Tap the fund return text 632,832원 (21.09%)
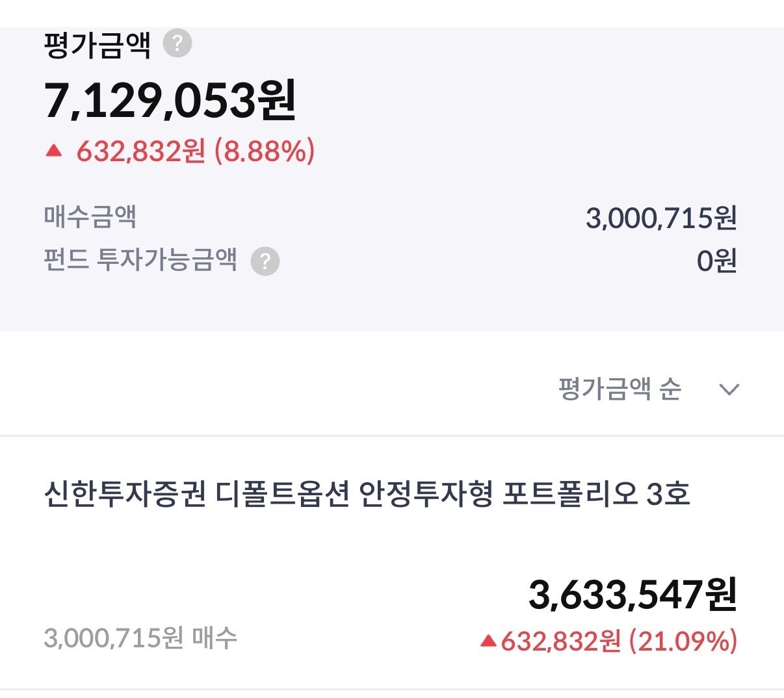 click(618, 641)
